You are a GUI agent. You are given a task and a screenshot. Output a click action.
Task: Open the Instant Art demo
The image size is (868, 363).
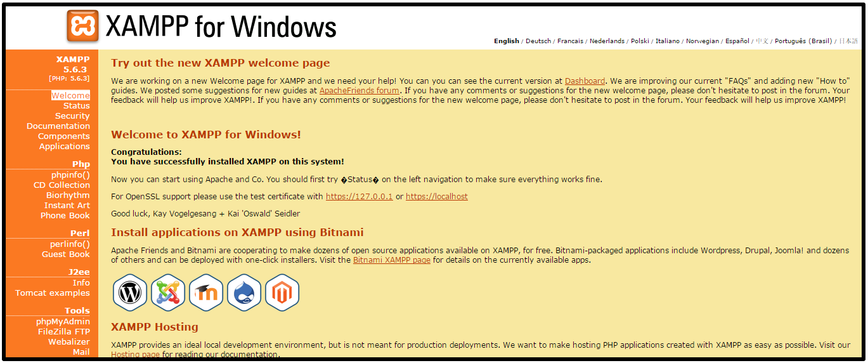(x=67, y=206)
